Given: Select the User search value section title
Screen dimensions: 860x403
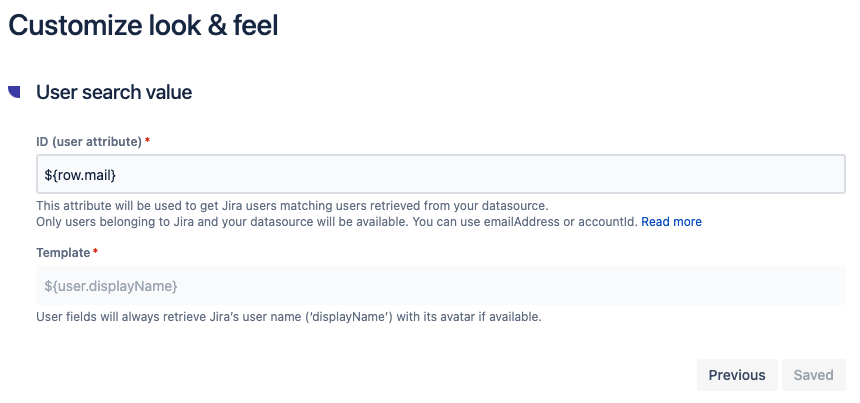Looking at the screenshot, I should point(114,92).
